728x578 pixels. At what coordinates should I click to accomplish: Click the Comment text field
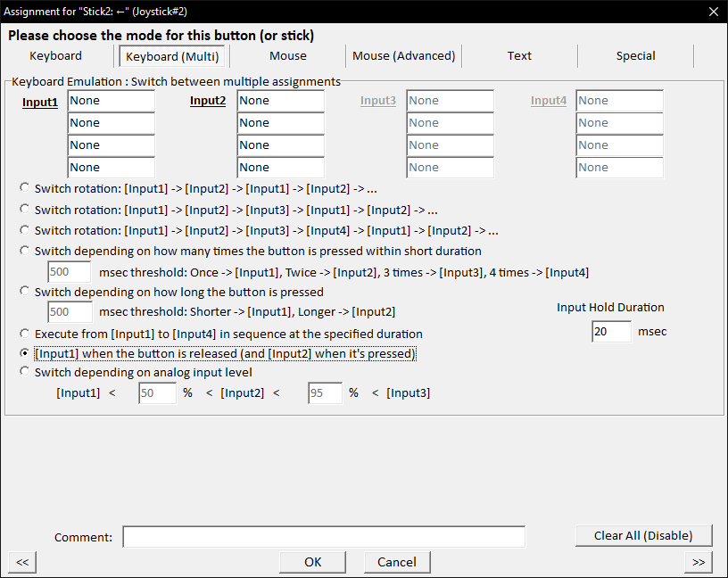(324, 537)
